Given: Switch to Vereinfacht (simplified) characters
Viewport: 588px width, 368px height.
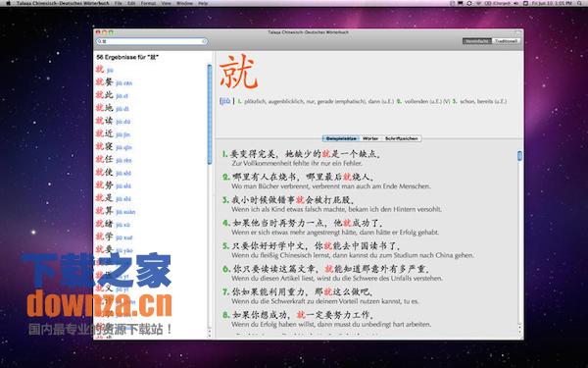Looking at the screenshot, I should (x=476, y=41).
